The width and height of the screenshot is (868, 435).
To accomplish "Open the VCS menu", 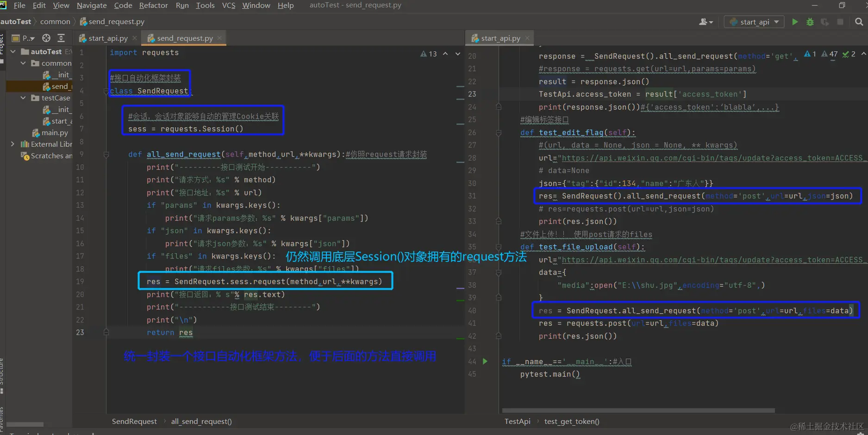I will click(229, 6).
